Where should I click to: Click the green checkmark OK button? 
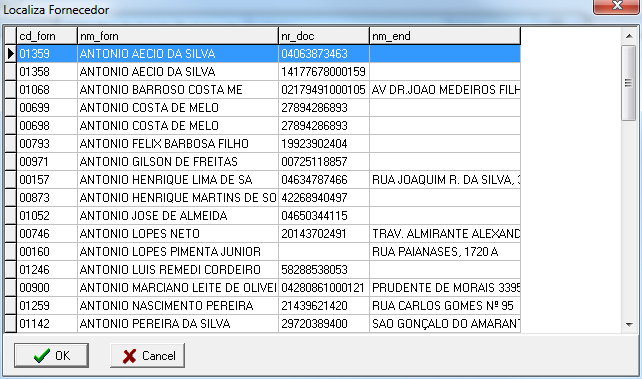(51, 355)
